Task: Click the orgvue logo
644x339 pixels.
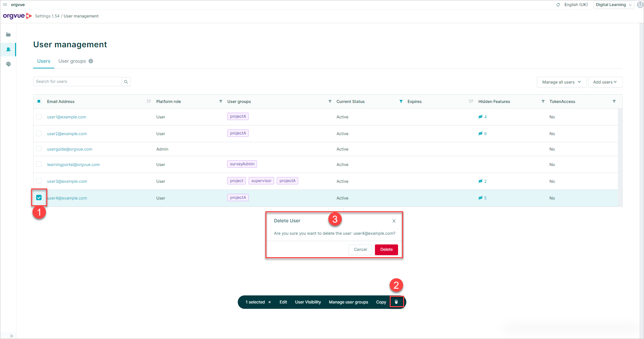Action: 17,16
